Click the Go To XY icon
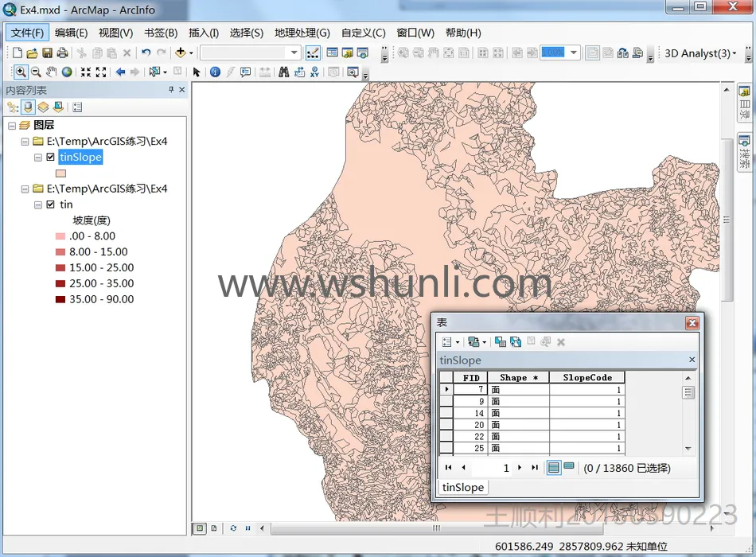The height and width of the screenshot is (557, 756). 314,72
